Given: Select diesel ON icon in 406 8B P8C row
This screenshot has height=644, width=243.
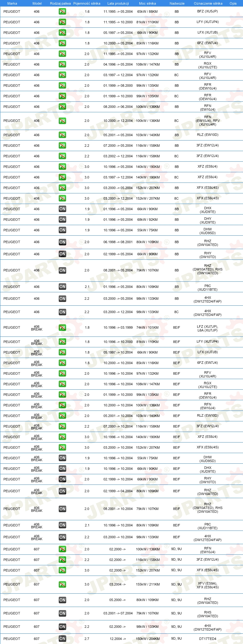Looking at the screenshot, I should tap(62, 287).
